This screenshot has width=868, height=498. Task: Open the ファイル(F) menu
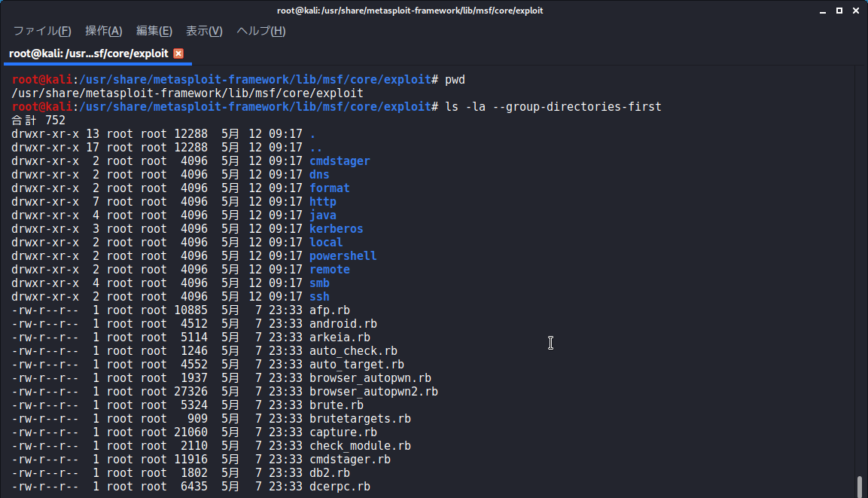click(42, 31)
